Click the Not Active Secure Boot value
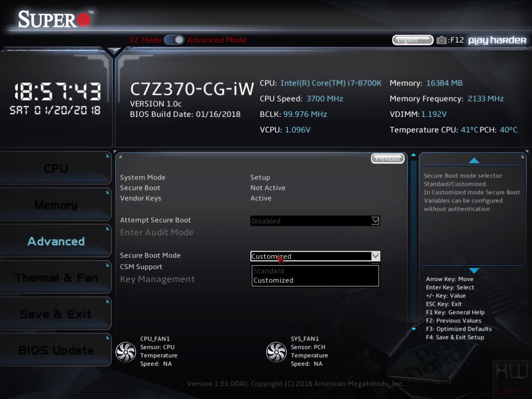 pos(268,188)
